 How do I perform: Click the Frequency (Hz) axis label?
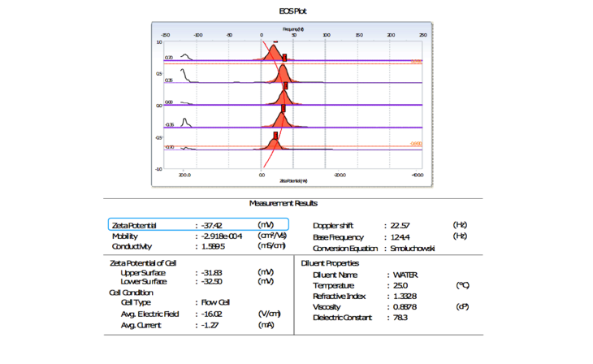point(293,29)
